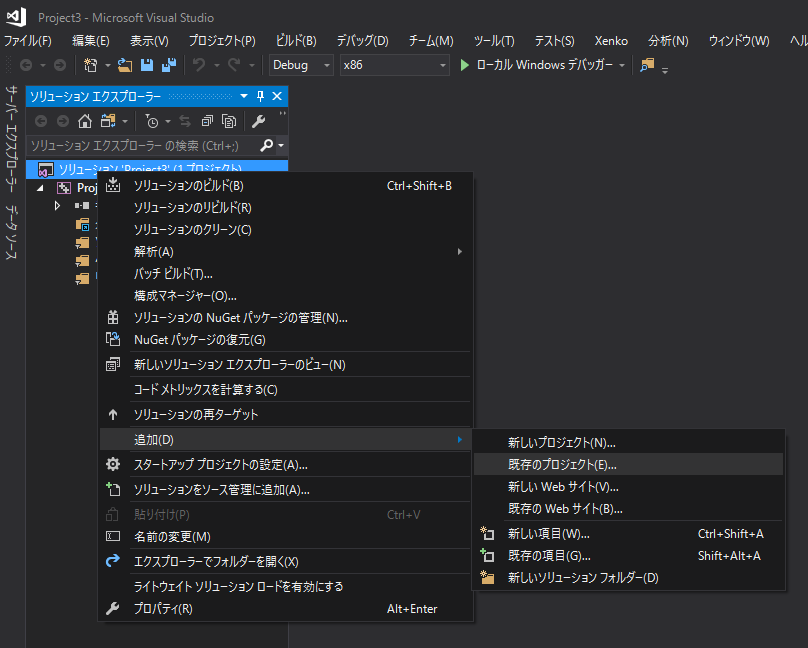Open dropdown arrow next to the debugger button
Image resolution: width=808 pixels, height=648 pixels.
coord(622,65)
